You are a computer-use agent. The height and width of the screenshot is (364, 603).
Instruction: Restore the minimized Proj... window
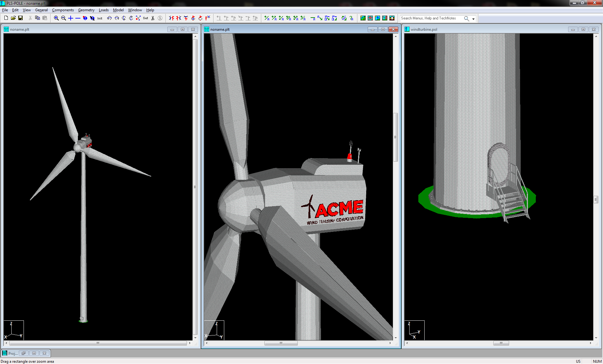click(x=24, y=353)
